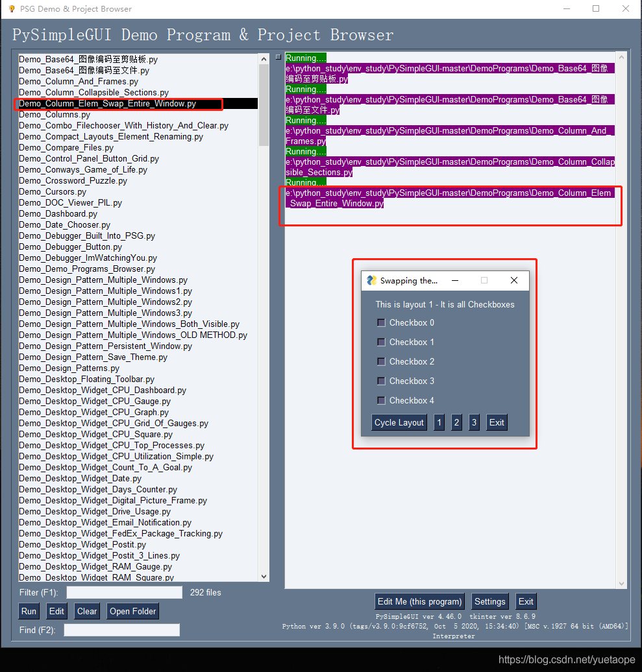
Task: Select Demo_Conways_Game_of_Life.py
Action: [83, 170]
